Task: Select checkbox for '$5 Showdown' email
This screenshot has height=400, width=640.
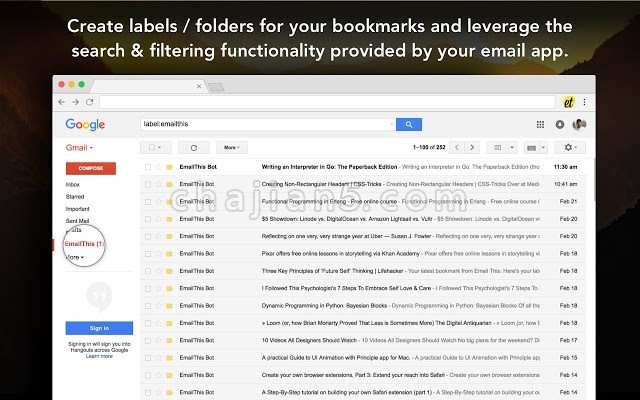Action: (148, 219)
